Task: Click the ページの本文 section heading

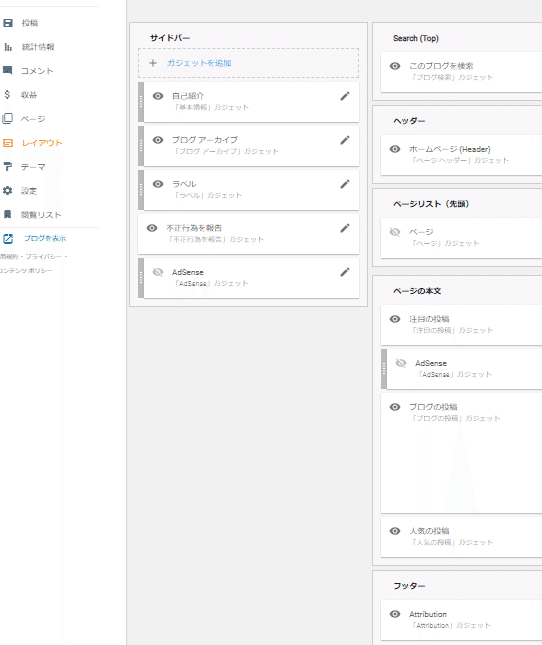Action: pos(417,291)
